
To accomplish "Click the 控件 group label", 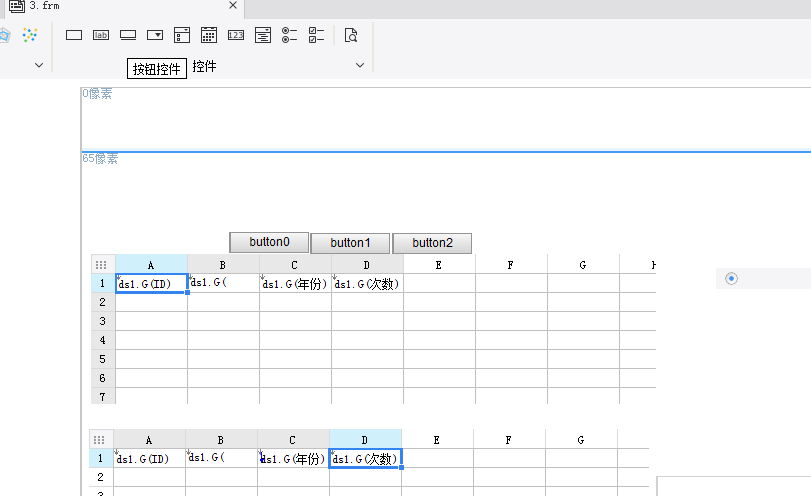I will click(x=204, y=66).
